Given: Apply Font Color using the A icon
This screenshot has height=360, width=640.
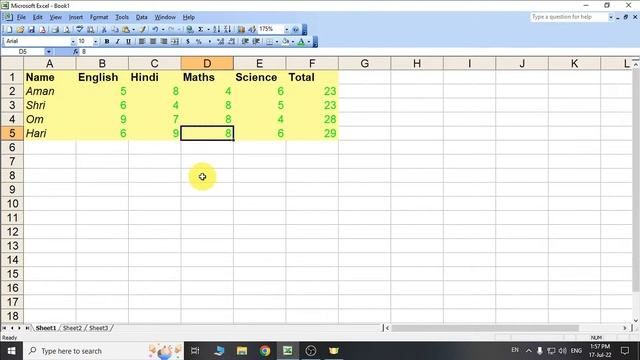Looking at the screenshot, I should (x=301, y=41).
